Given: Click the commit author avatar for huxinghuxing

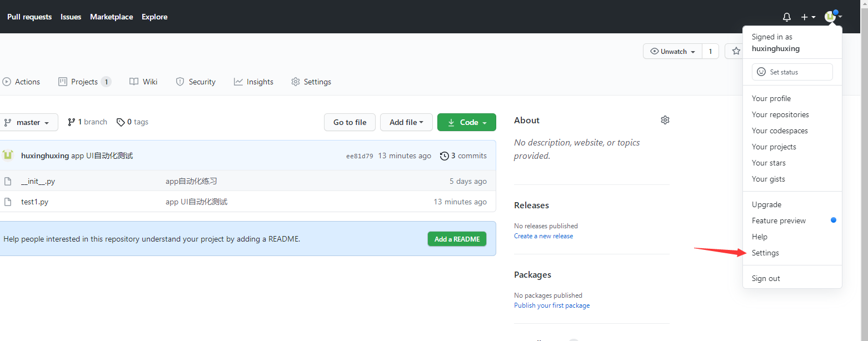Looking at the screenshot, I should tap(8, 156).
